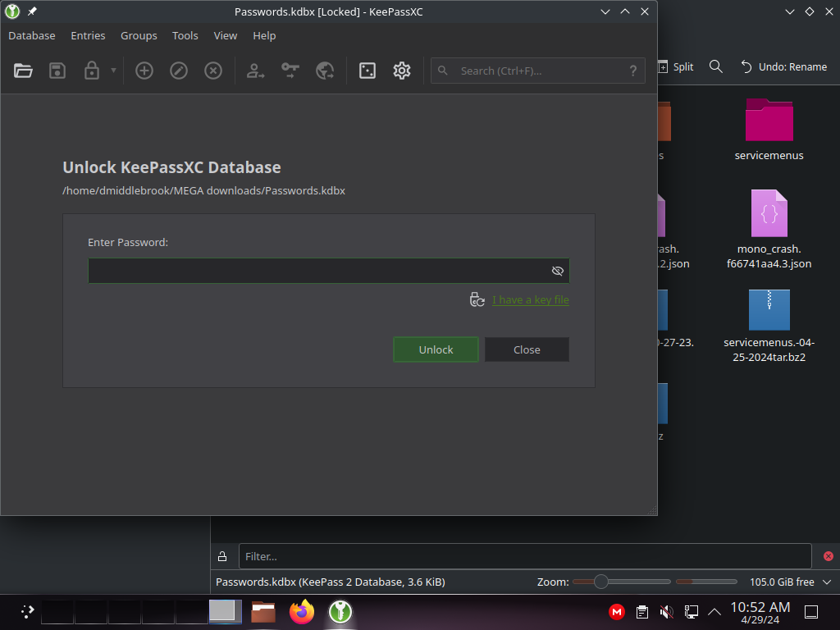Click the active virtual desktop pager thumbnail

click(x=225, y=612)
